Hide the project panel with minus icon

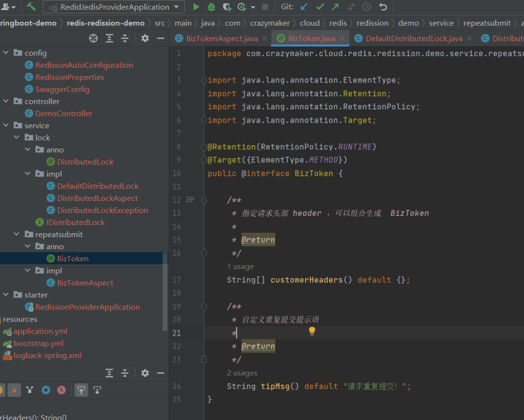[x=161, y=38]
